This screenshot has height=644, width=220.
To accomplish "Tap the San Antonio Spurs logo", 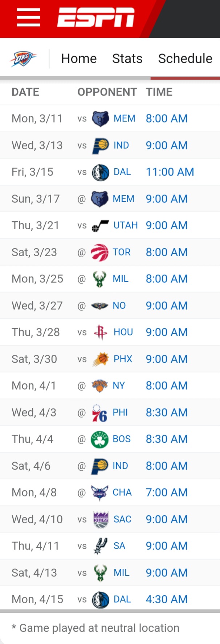I will pyautogui.click(x=100, y=546).
